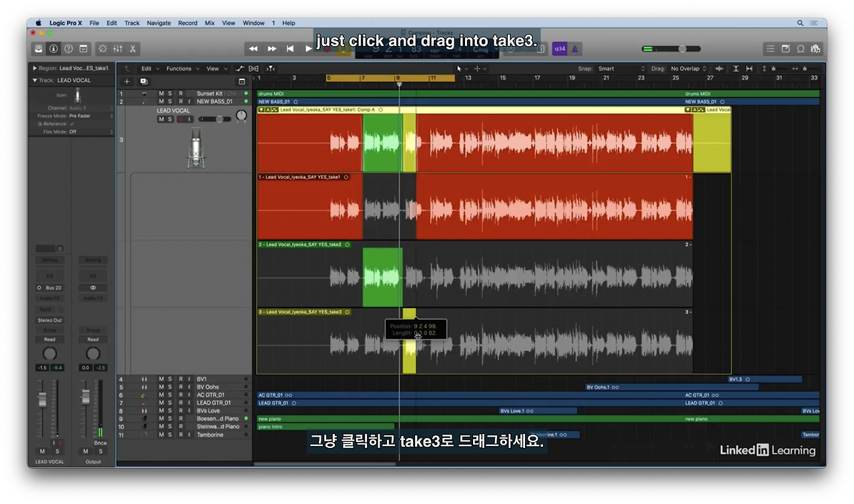Click the Apple menu icon
Image resolution: width=854 pixels, height=504 pixels.
(38, 23)
